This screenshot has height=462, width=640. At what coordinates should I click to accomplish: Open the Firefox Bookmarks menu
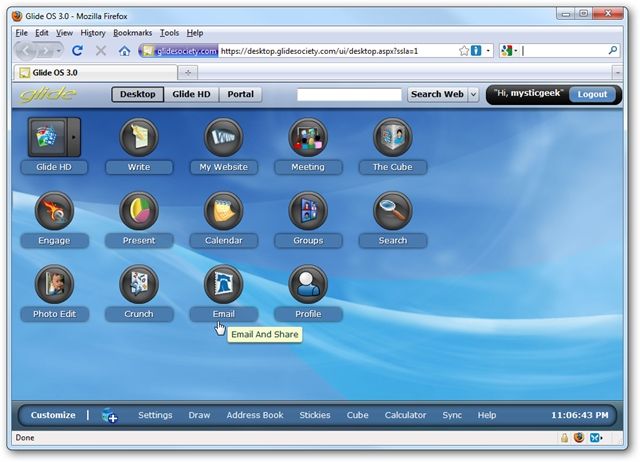coord(133,33)
